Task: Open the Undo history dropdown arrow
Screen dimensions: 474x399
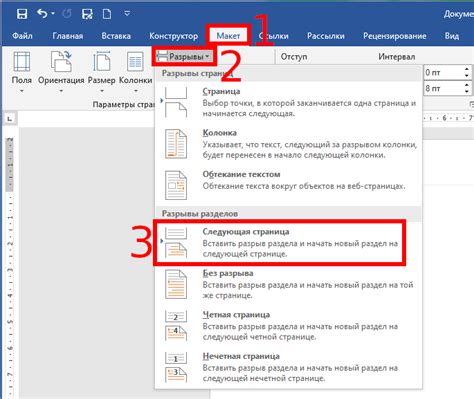Action: point(53,14)
